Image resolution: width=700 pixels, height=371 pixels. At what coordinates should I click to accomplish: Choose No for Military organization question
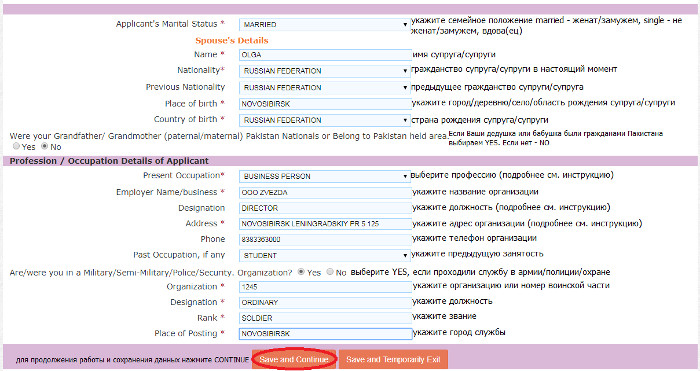(330, 272)
